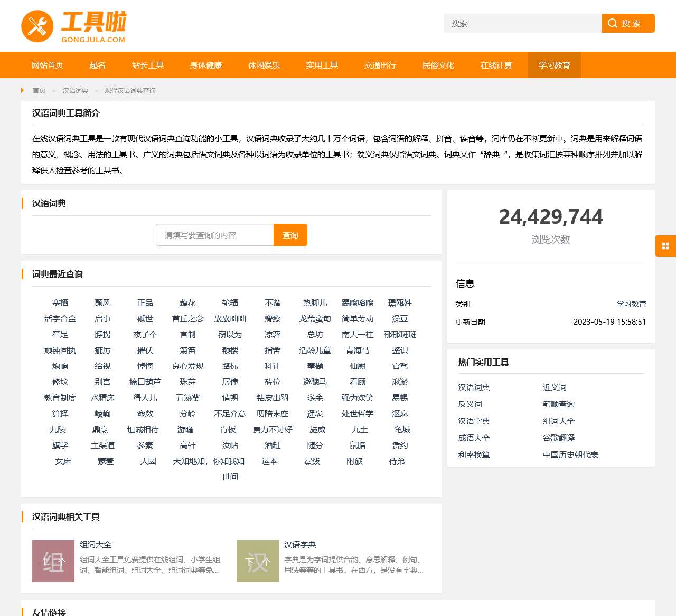This screenshot has width=676, height=616.
Task: Visit the 笔顺查询 link
Action: [558, 404]
